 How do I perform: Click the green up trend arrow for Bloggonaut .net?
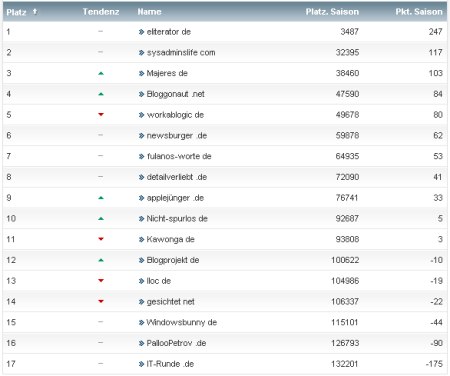(x=101, y=94)
